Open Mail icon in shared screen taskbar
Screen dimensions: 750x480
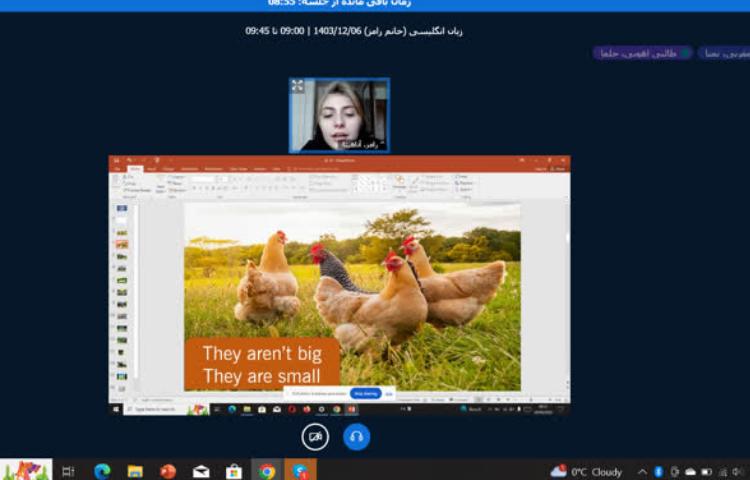click(x=277, y=409)
